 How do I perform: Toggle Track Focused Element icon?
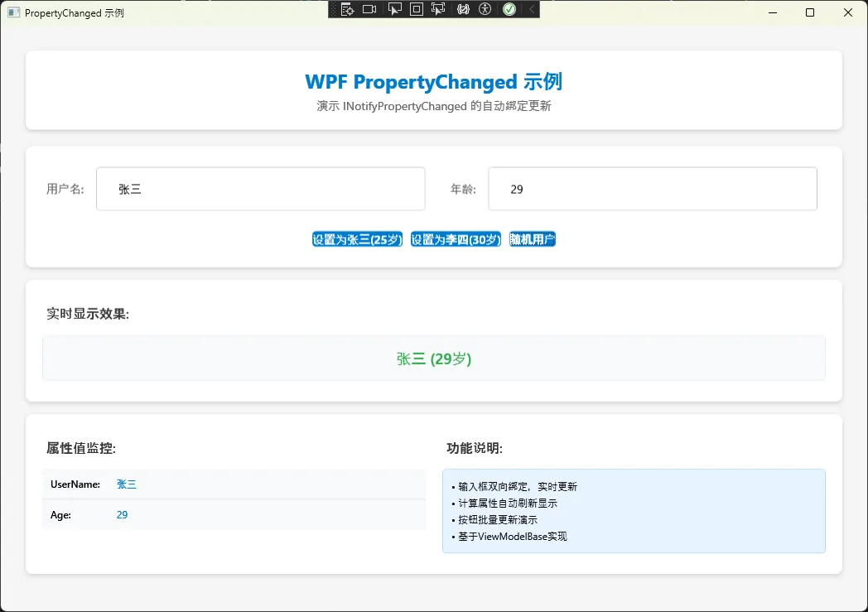coord(439,9)
